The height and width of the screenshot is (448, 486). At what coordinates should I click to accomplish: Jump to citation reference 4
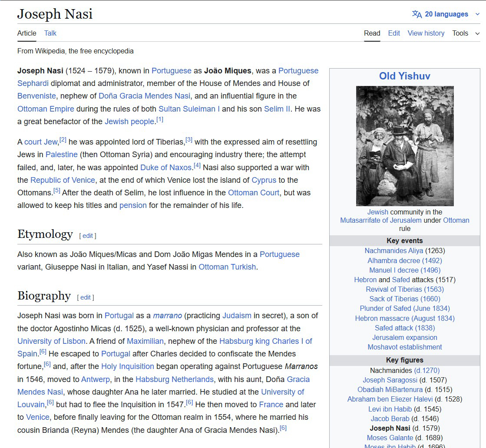[197, 165]
